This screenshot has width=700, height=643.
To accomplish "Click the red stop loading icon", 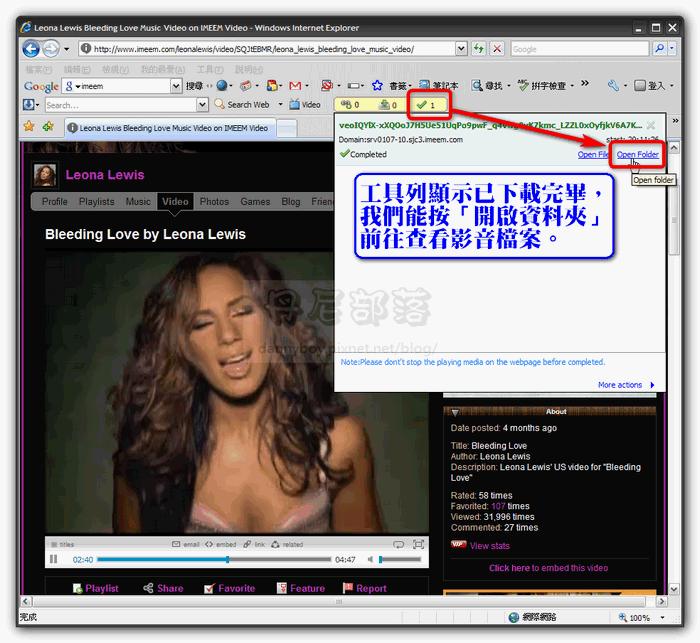I will click(497, 48).
